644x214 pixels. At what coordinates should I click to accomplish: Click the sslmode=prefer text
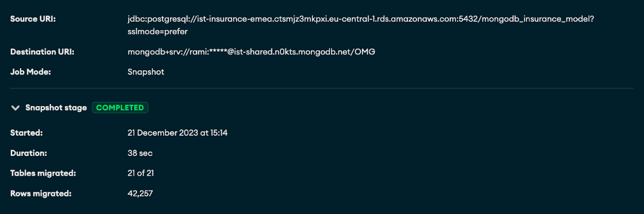coord(158,31)
